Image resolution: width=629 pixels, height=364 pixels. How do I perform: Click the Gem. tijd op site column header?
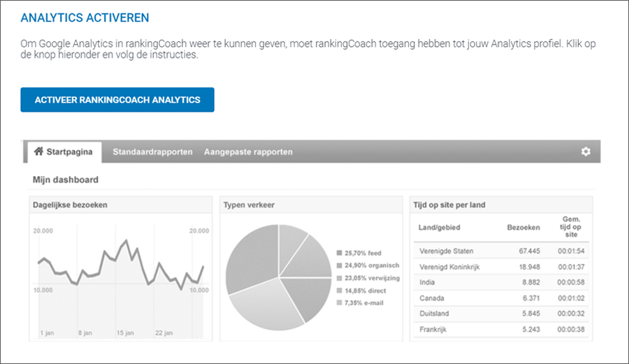(571, 227)
